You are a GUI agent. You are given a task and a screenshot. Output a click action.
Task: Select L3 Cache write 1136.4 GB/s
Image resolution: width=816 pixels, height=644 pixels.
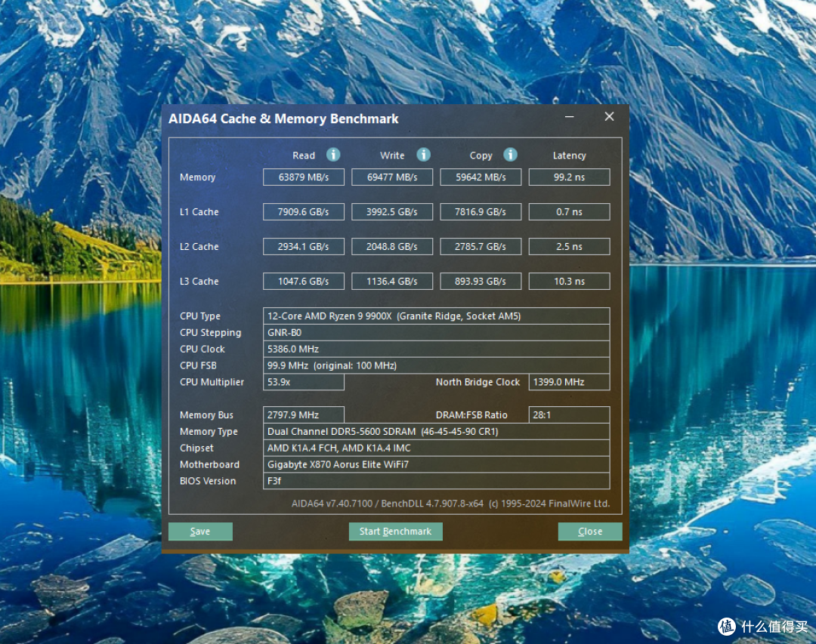[x=392, y=281]
